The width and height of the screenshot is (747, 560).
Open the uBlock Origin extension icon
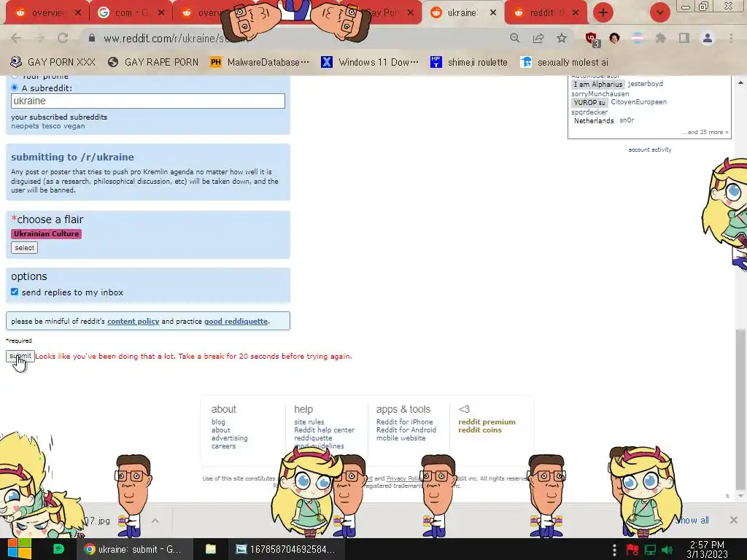(592, 39)
